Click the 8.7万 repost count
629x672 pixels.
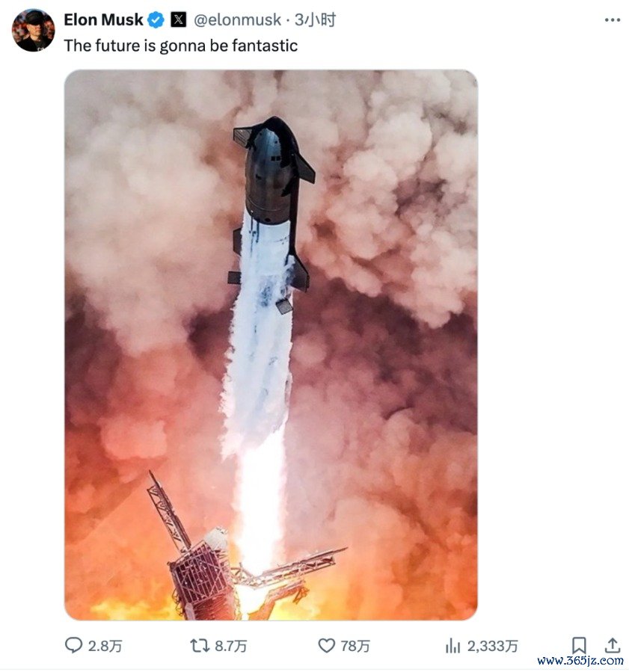tap(230, 647)
